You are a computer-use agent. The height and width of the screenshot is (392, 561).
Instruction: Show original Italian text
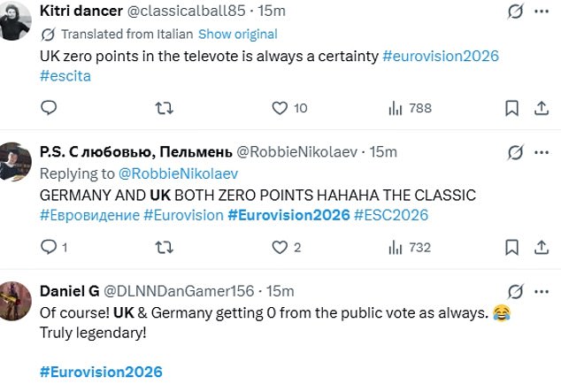click(238, 34)
